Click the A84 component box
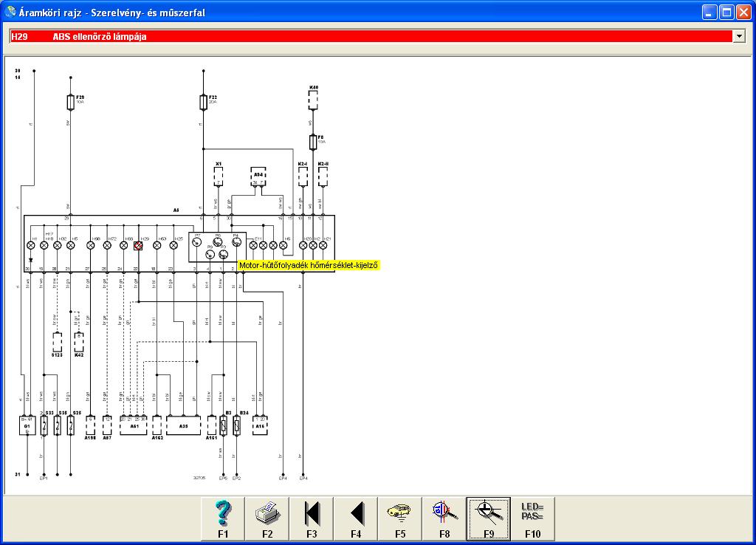 258,177
